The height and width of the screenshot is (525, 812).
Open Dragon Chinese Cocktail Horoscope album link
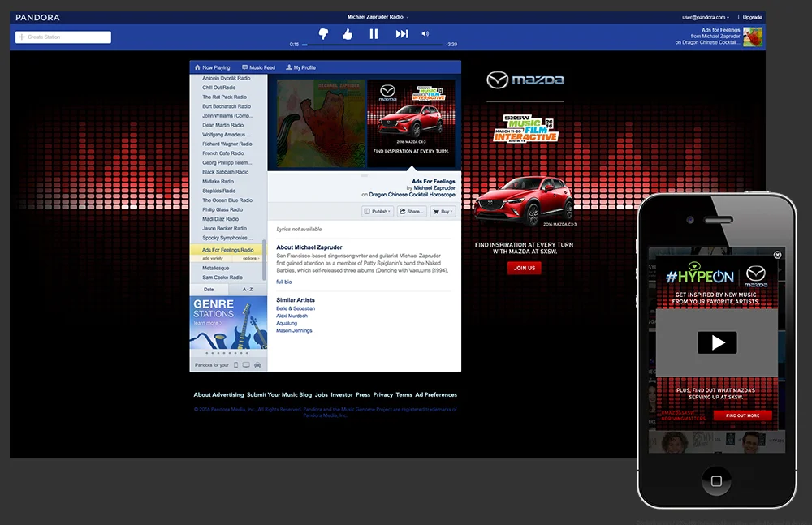point(412,195)
